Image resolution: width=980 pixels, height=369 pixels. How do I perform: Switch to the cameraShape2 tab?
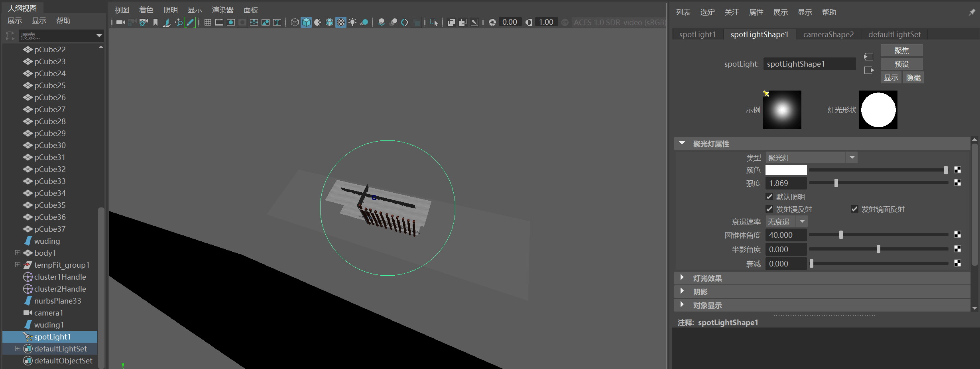(828, 34)
